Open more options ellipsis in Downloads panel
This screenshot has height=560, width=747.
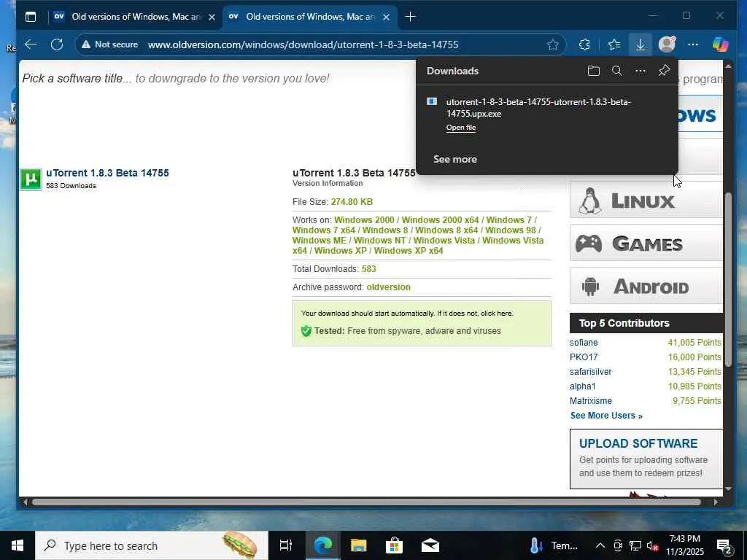(x=640, y=71)
